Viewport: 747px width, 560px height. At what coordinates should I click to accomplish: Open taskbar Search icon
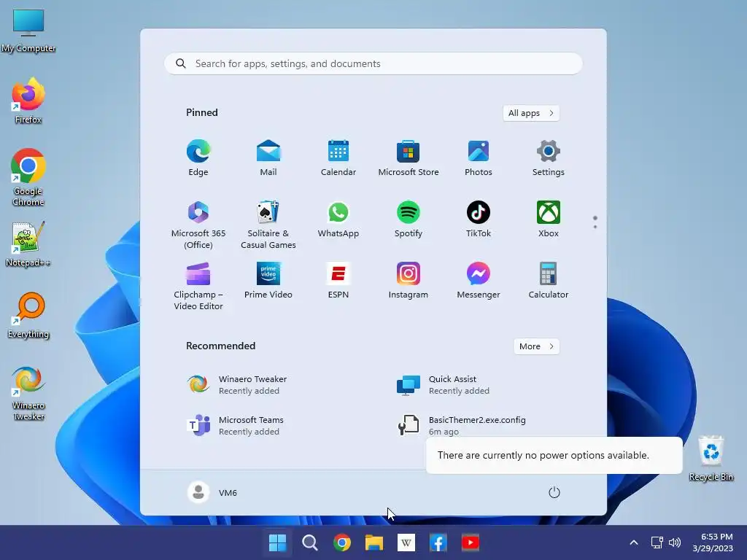tap(309, 542)
